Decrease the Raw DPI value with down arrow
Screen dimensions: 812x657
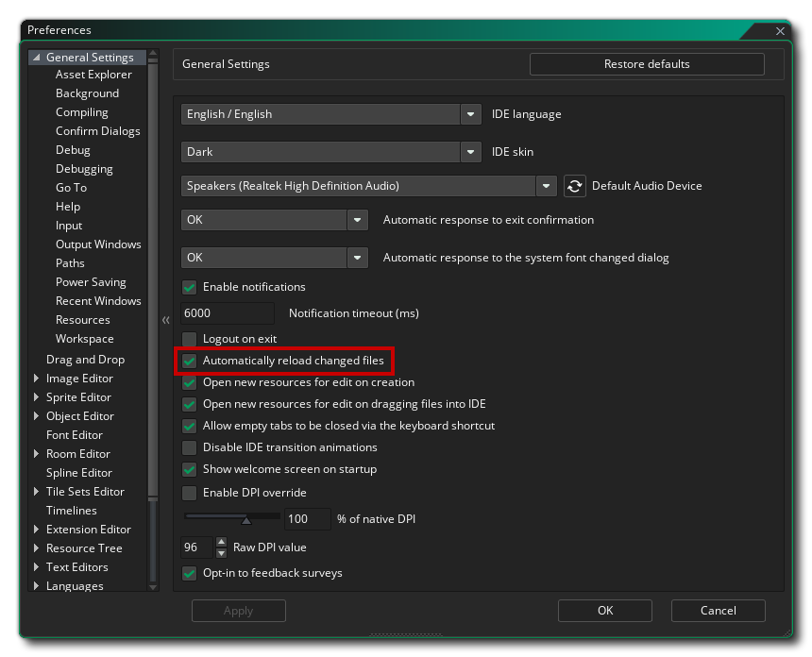221,553
